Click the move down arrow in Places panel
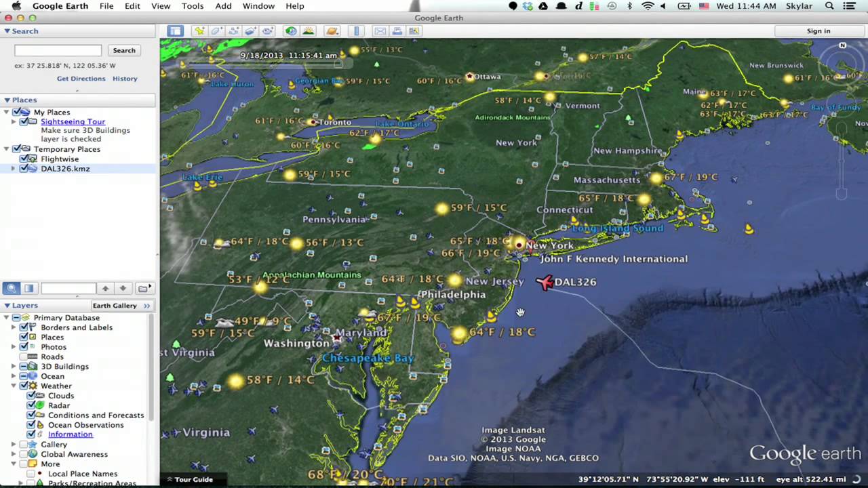This screenshot has height=488, width=868. click(x=123, y=288)
